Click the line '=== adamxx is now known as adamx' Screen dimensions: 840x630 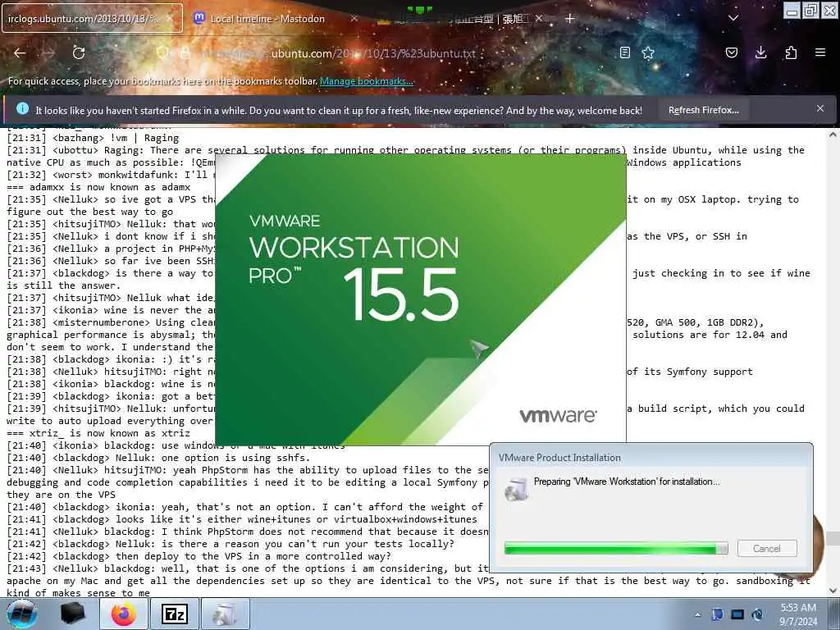pos(98,187)
